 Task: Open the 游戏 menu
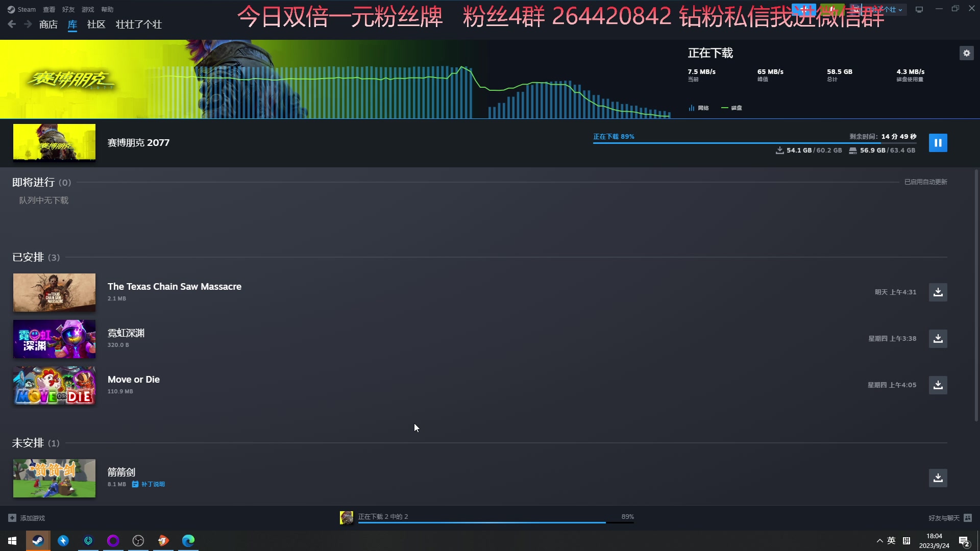pyautogui.click(x=88, y=9)
